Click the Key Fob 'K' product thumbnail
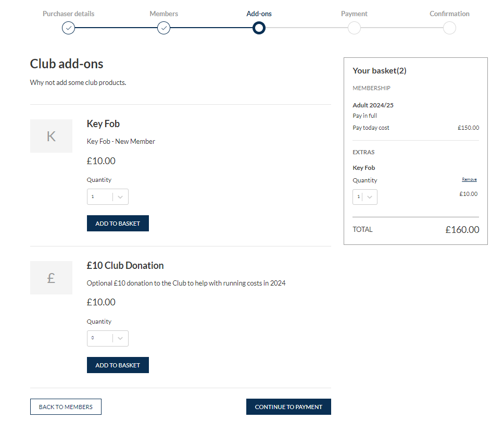Screen dimensions: 504x432 pyautogui.click(x=51, y=136)
